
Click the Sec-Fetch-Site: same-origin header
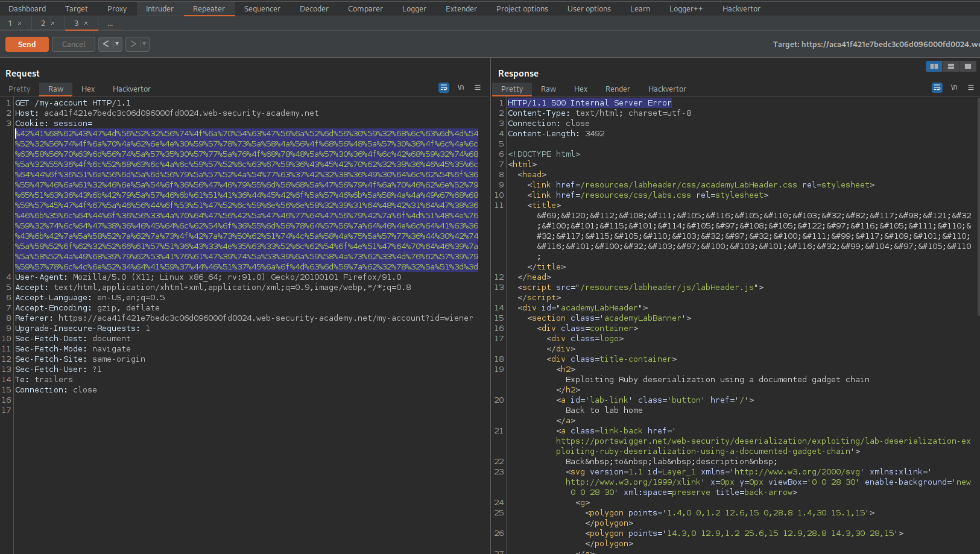click(80, 359)
